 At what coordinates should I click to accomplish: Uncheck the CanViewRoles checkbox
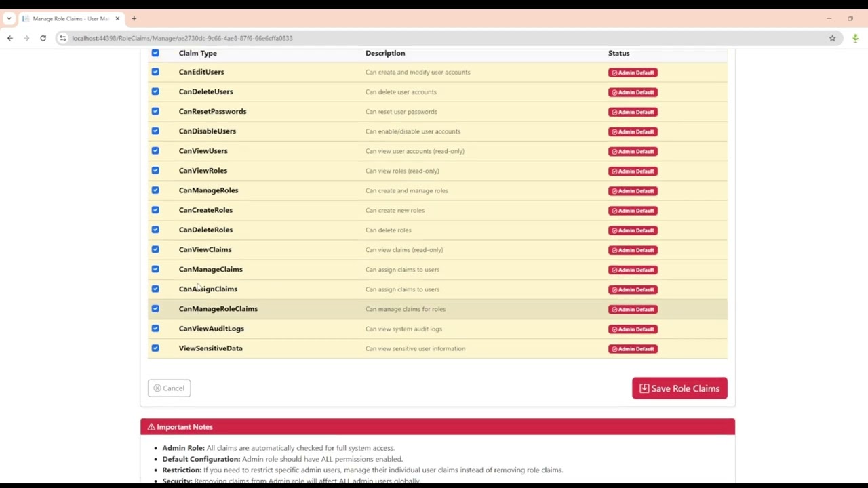coord(155,170)
